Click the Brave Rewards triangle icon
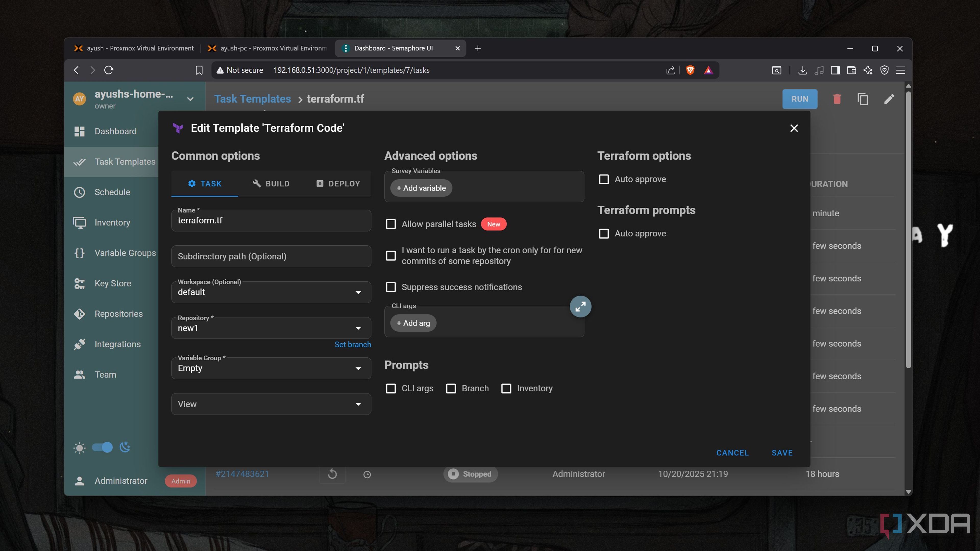 click(x=708, y=70)
